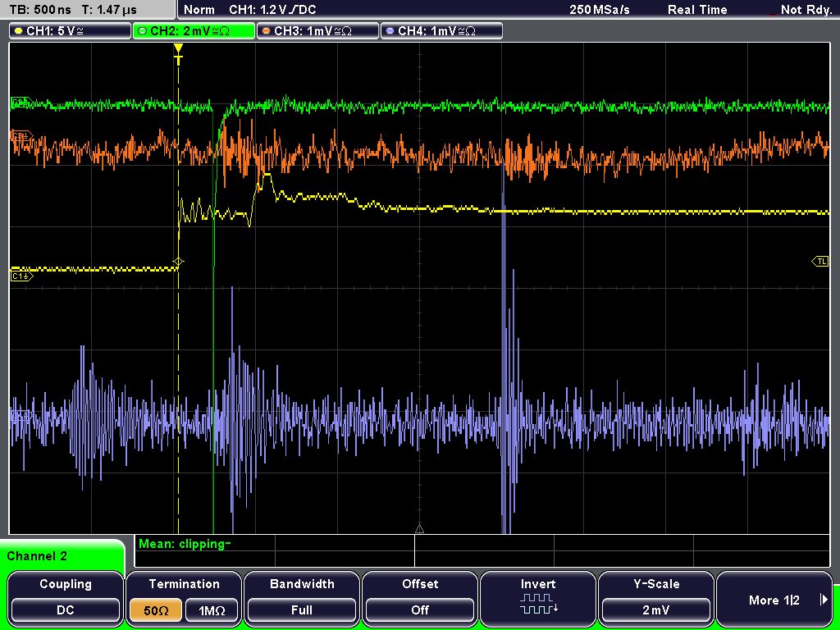Select the CH2: 2 mV channel tab
Viewport: 840px width, 630px height.
click(x=194, y=31)
